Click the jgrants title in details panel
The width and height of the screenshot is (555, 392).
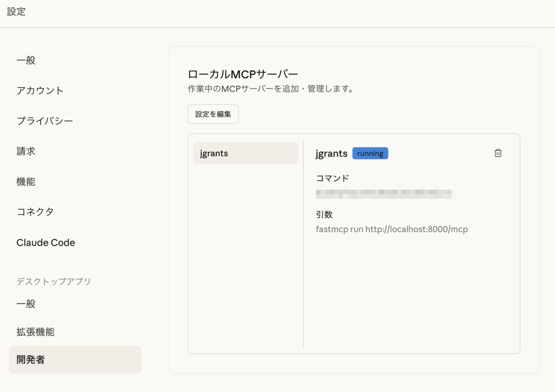(x=331, y=153)
